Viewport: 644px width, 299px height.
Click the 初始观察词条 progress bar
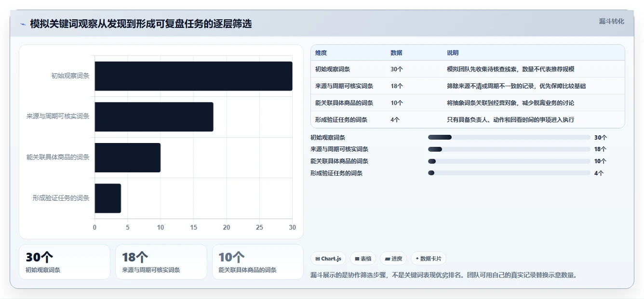tap(509, 137)
